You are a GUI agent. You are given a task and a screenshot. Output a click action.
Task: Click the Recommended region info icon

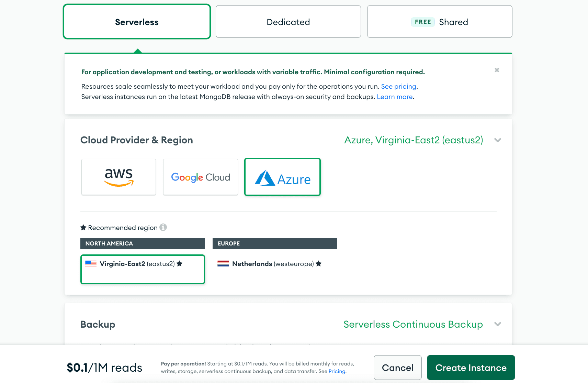[x=163, y=227]
